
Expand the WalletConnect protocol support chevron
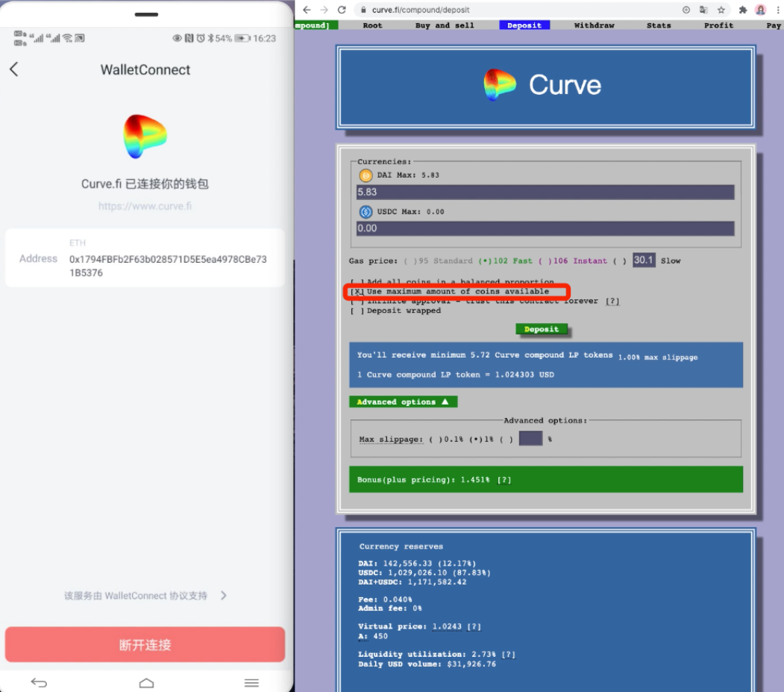[224, 596]
